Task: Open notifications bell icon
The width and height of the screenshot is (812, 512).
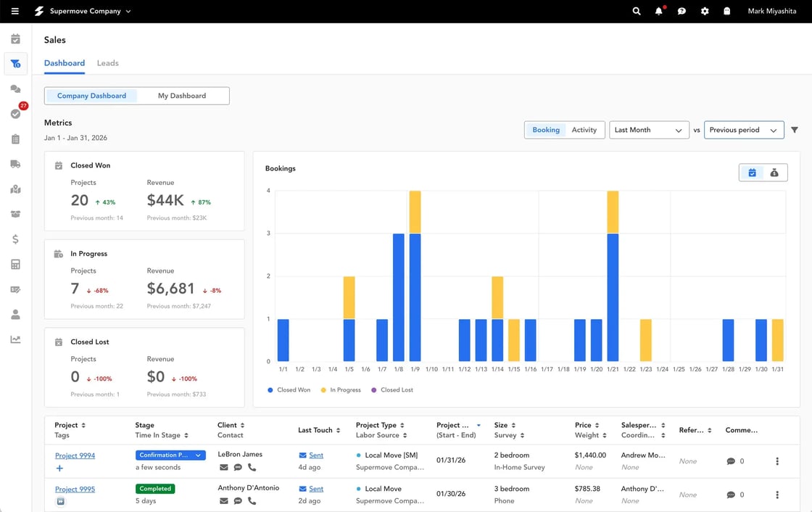Action: tap(659, 11)
